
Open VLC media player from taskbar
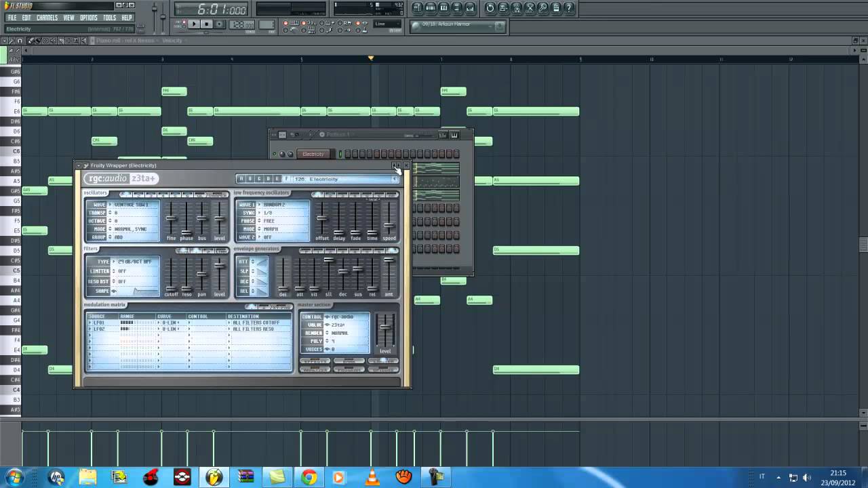[x=372, y=477]
